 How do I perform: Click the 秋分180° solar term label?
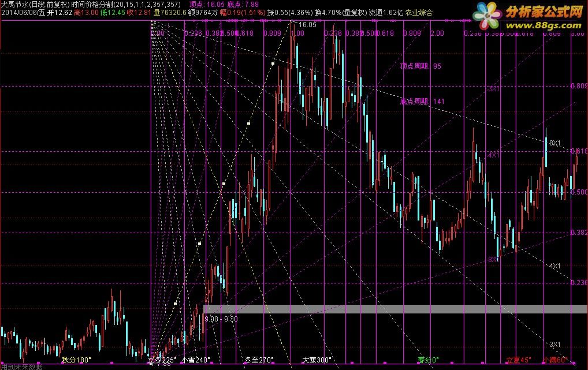coord(76,360)
